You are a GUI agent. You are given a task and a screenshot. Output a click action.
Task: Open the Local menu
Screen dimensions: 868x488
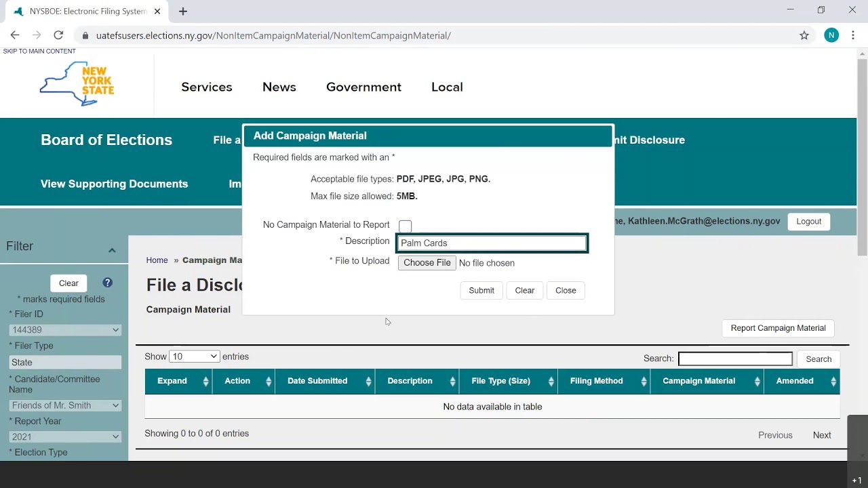point(447,87)
